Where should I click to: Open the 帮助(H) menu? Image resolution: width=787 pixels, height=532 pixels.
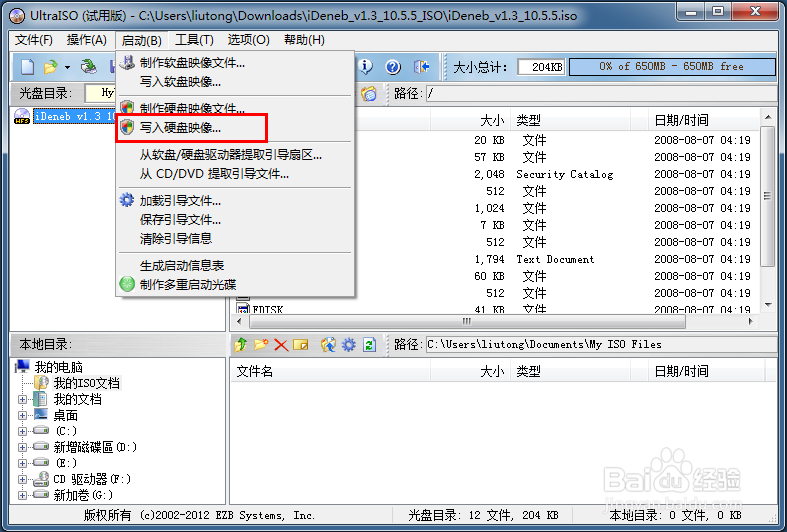(x=304, y=40)
